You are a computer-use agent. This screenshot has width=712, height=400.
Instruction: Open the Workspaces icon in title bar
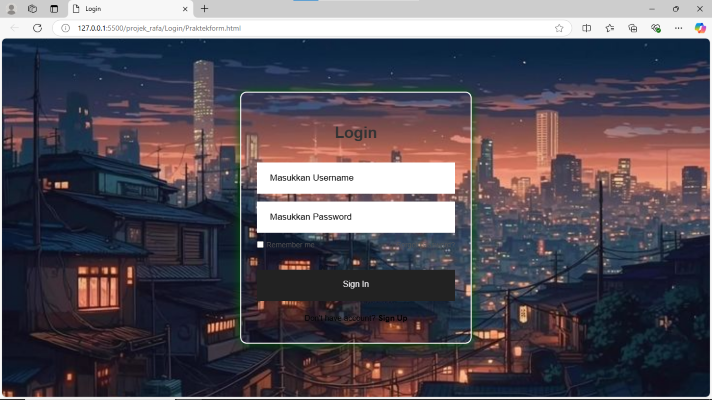(33, 8)
